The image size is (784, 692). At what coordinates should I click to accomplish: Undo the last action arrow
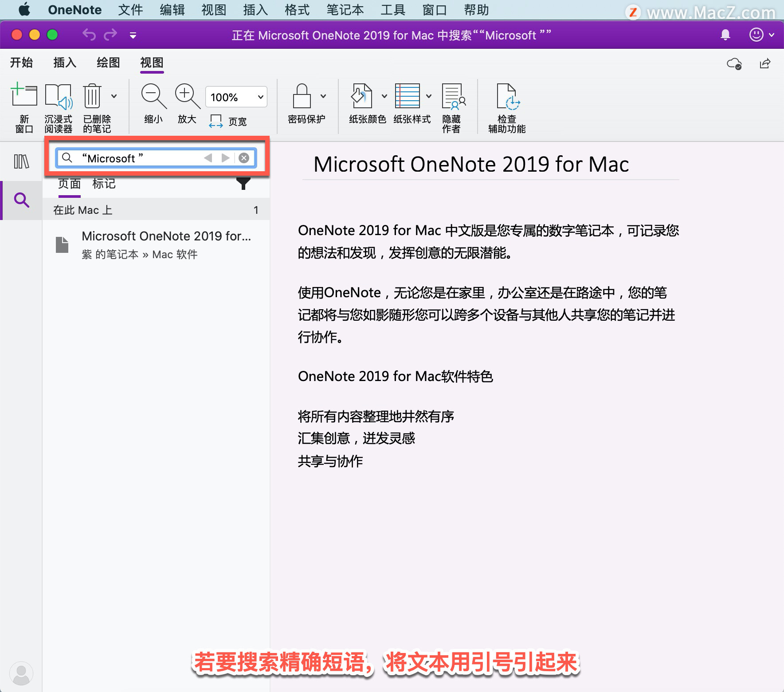(x=89, y=35)
